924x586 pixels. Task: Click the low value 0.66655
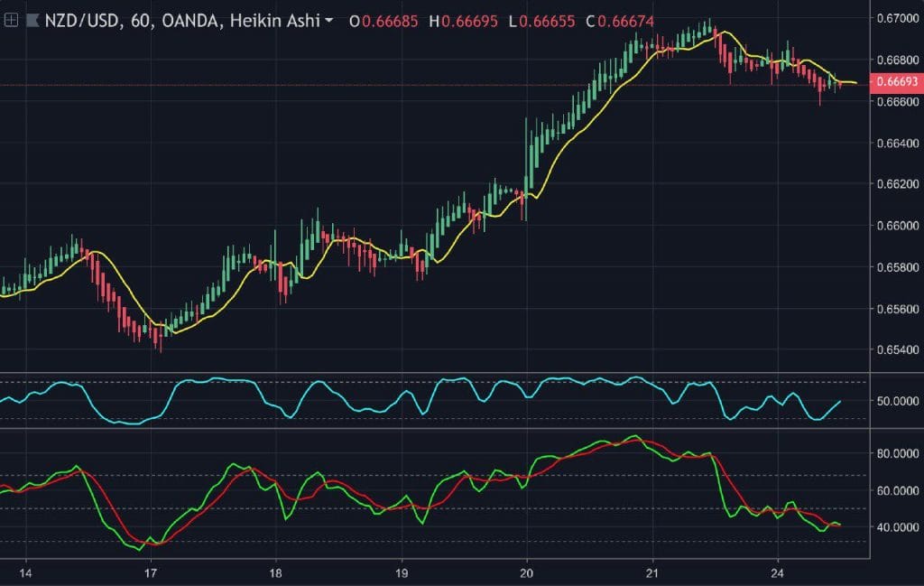click(546, 22)
